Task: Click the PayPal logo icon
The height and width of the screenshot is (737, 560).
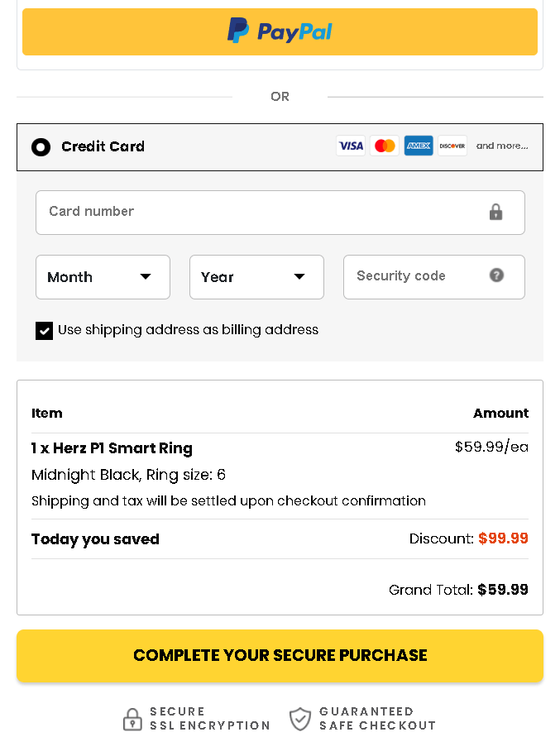Action: (x=238, y=31)
